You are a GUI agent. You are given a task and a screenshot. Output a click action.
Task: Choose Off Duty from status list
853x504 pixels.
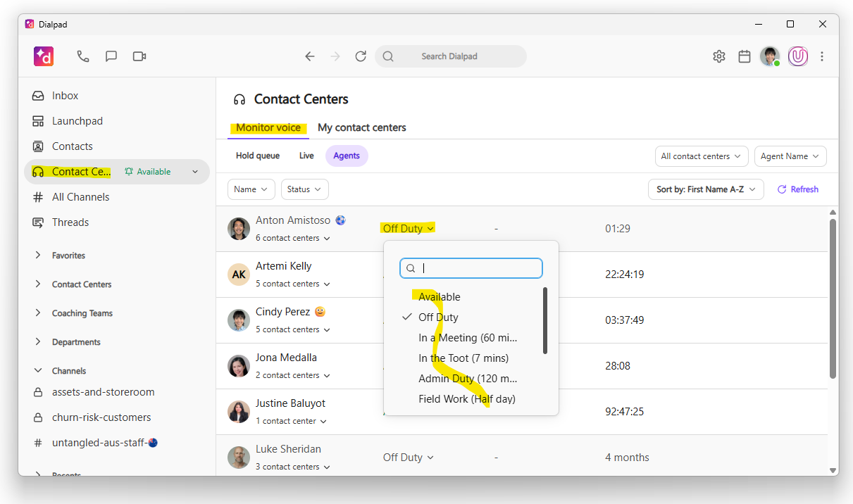(438, 317)
